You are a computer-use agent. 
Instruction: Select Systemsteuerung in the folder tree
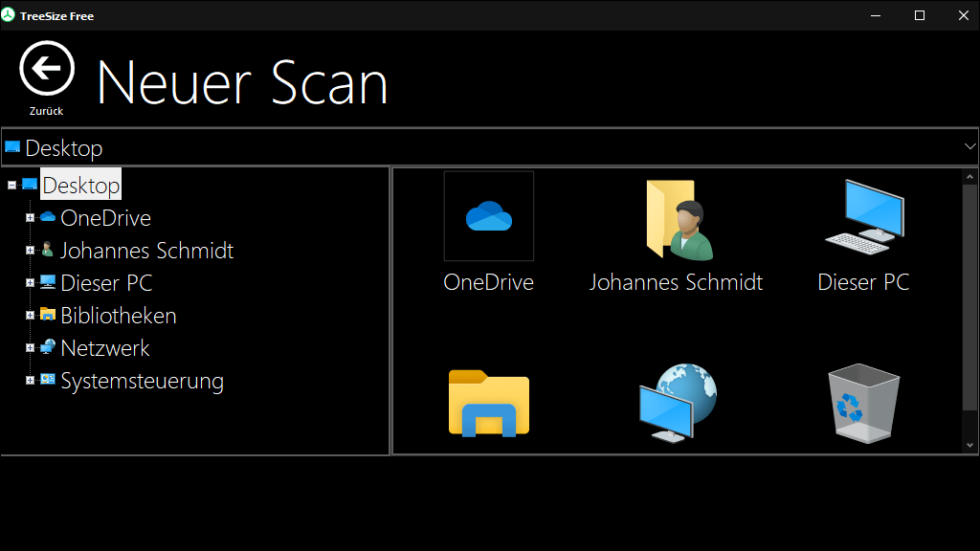click(142, 381)
